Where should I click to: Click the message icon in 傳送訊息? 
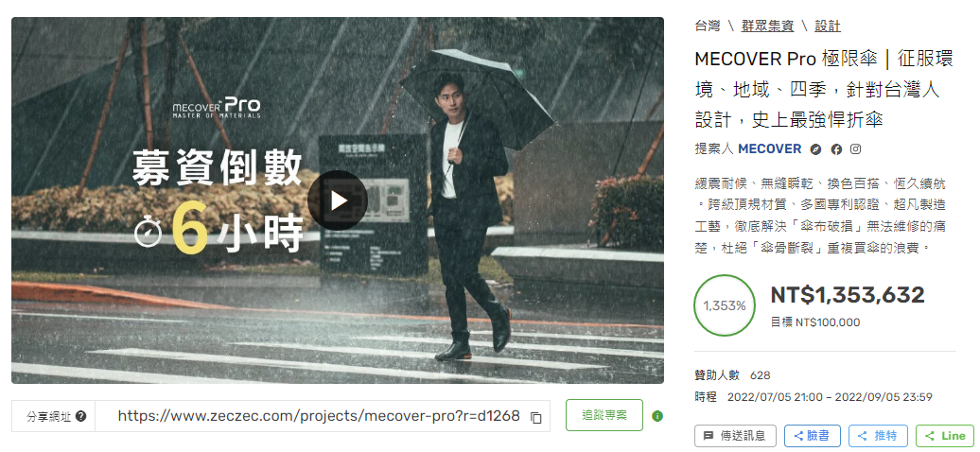pyautogui.click(x=709, y=436)
